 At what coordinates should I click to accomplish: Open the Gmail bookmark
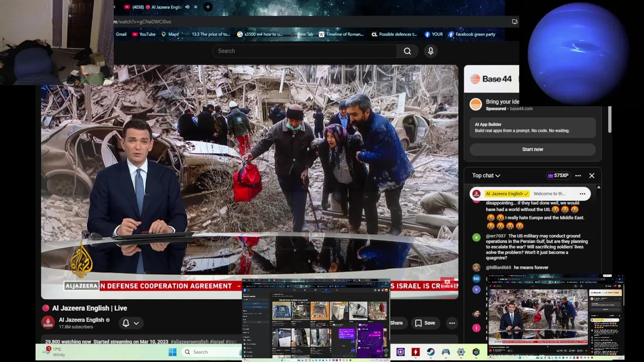pos(121,34)
